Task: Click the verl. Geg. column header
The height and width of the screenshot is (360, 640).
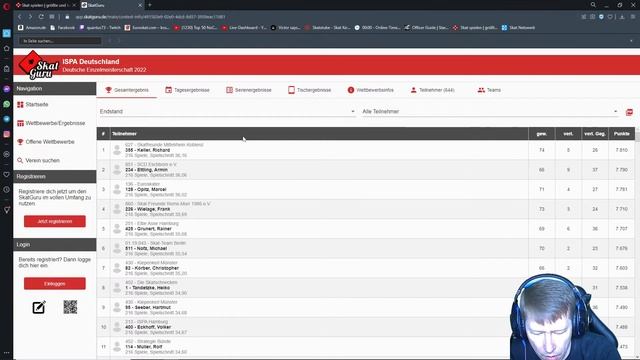Action: (595, 134)
